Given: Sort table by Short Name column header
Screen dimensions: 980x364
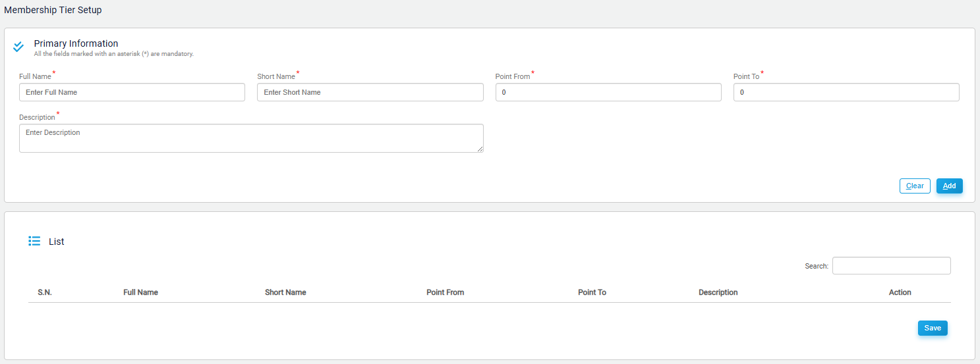Looking at the screenshot, I should coord(285,292).
